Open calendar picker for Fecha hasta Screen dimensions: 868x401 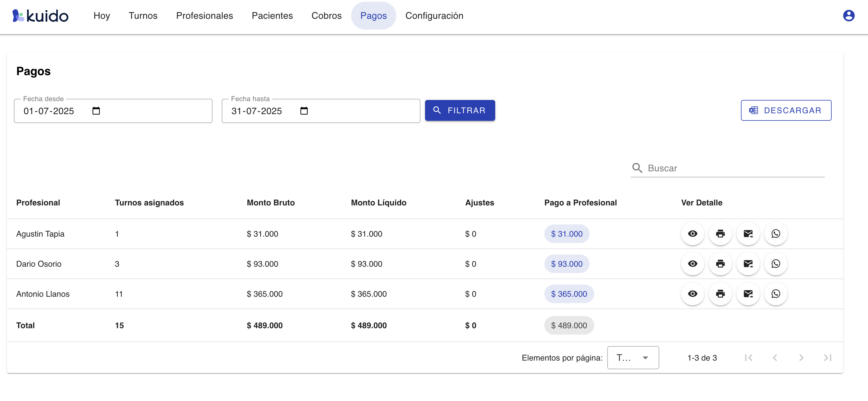click(304, 111)
